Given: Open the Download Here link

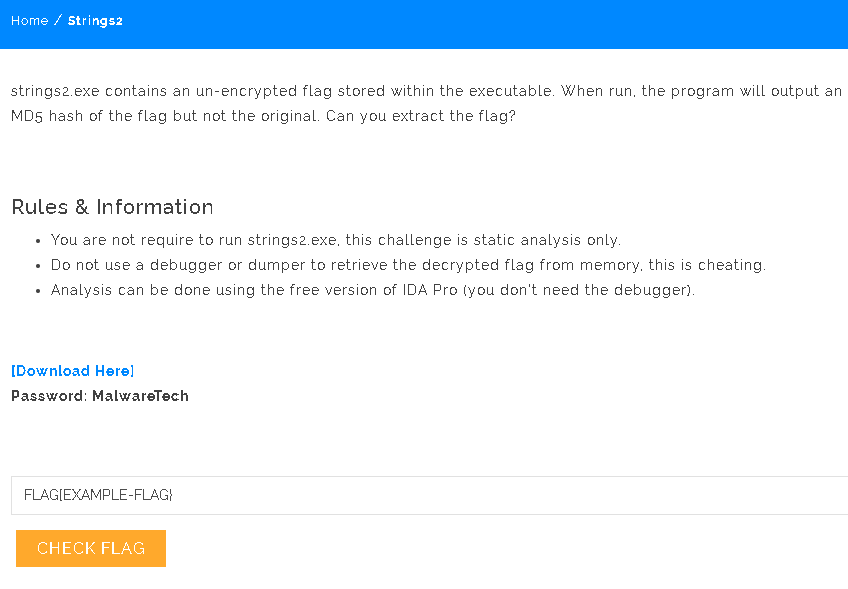Looking at the screenshot, I should click(x=72, y=371).
